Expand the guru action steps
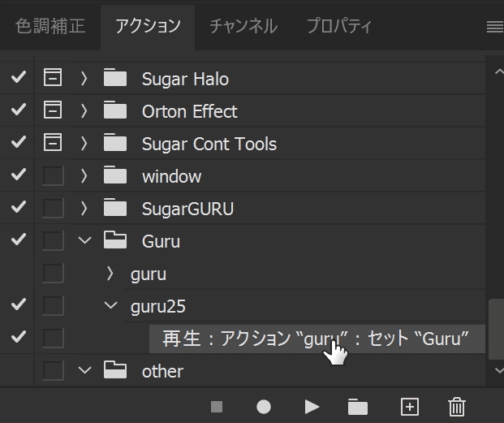The height and width of the screenshot is (423, 504). (x=110, y=274)
